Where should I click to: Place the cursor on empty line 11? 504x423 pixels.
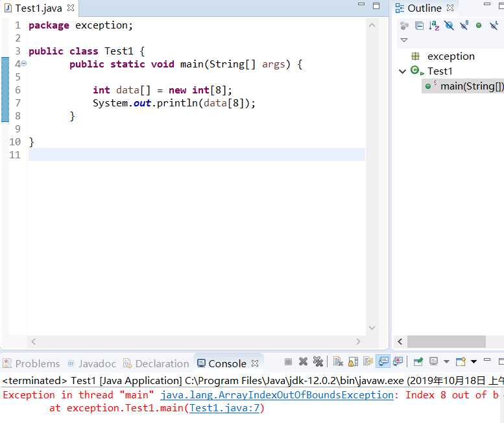coord(197,154)
